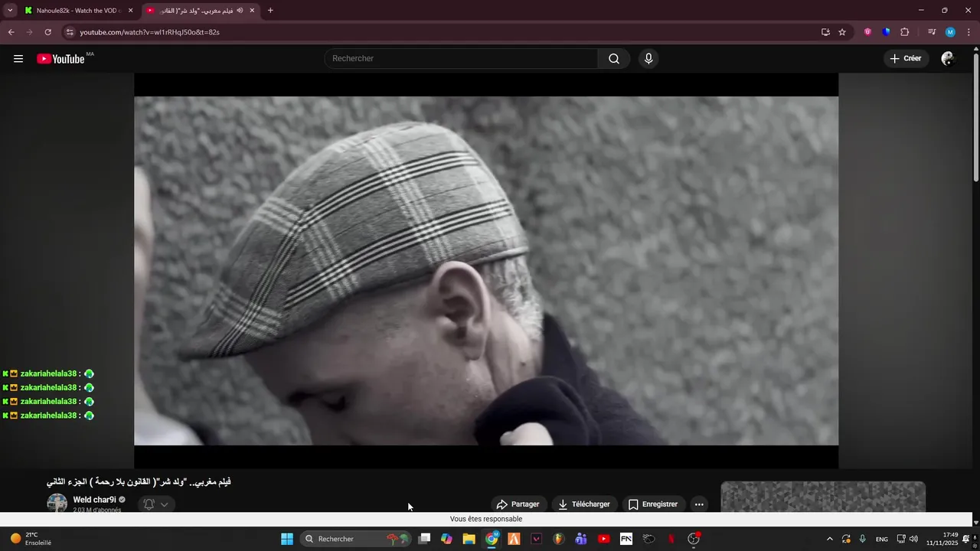The height and width of the screenshot is (551, 980).
Task: Select the YouTube film tab
Action: coord(201,11)
